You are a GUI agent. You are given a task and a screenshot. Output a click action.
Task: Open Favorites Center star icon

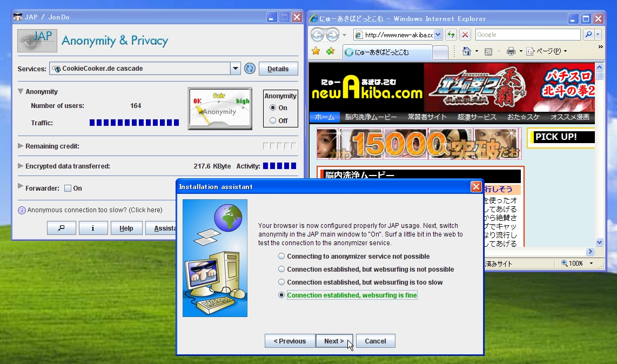pos(316,51)
